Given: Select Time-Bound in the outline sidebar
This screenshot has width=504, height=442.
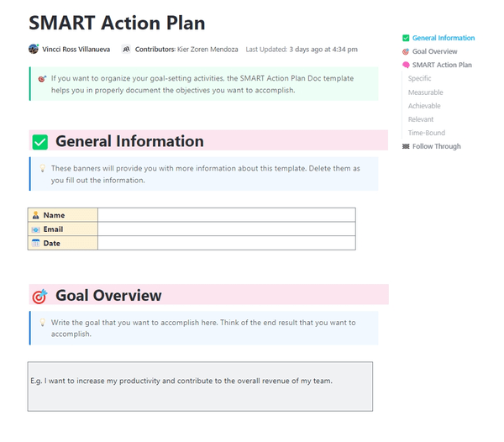Looking at the screenshot, I should [x=426, y=133].
